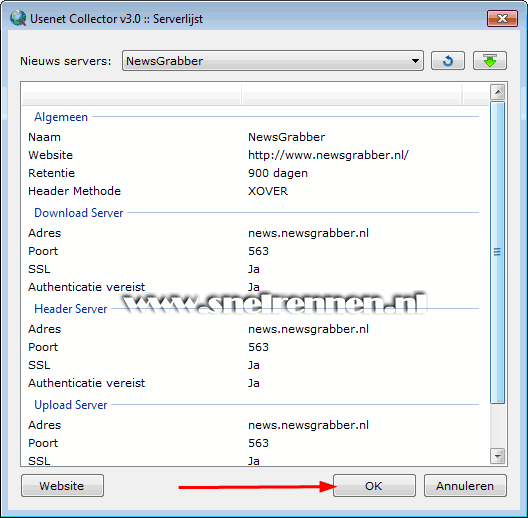The height and width of the screenshot is (518, 528).
Task: Click the scrollbar down arrow
Action: tap(498, 456)
